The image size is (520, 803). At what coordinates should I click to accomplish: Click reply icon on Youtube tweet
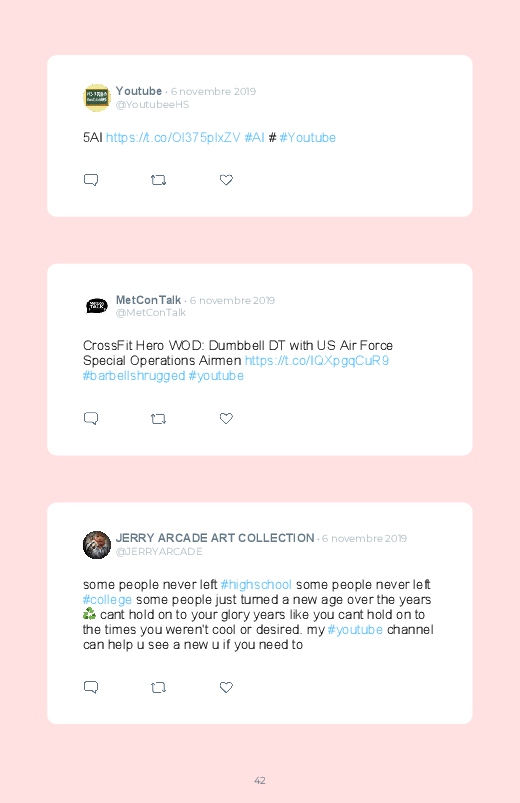[x=91, y=180]
